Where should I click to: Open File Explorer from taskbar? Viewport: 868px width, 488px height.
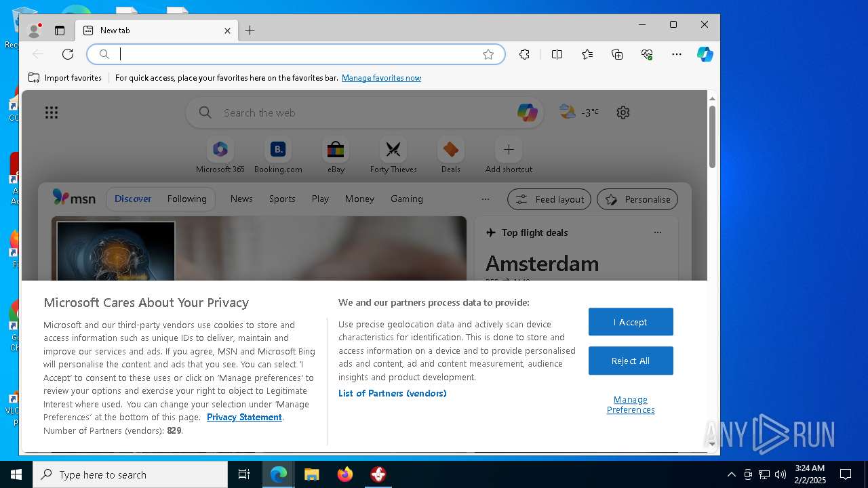(x=311, y=474)
